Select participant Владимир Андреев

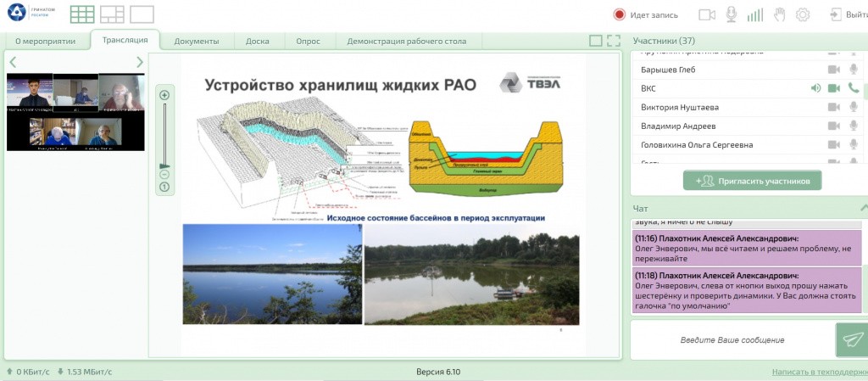tap(676, 126)
